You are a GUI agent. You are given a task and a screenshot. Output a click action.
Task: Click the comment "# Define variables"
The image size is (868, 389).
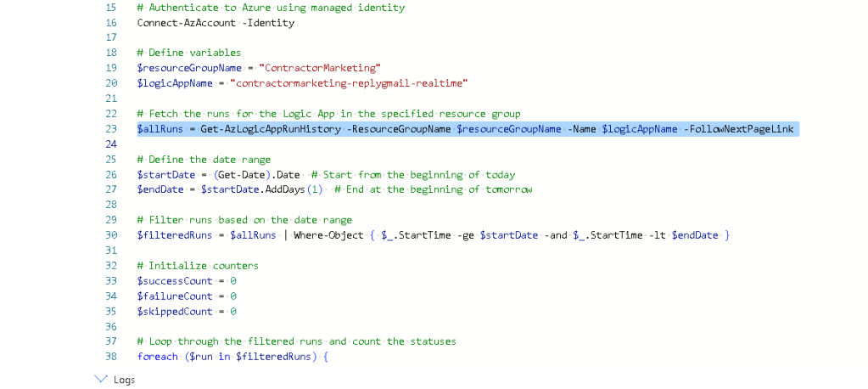pyautogui.click(x=189, y=54)
